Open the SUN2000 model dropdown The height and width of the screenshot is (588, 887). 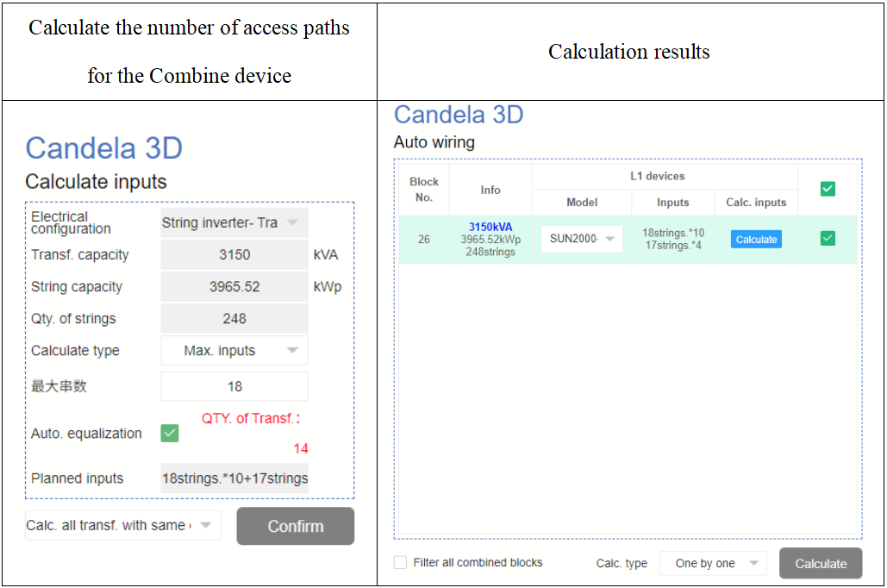582,239
